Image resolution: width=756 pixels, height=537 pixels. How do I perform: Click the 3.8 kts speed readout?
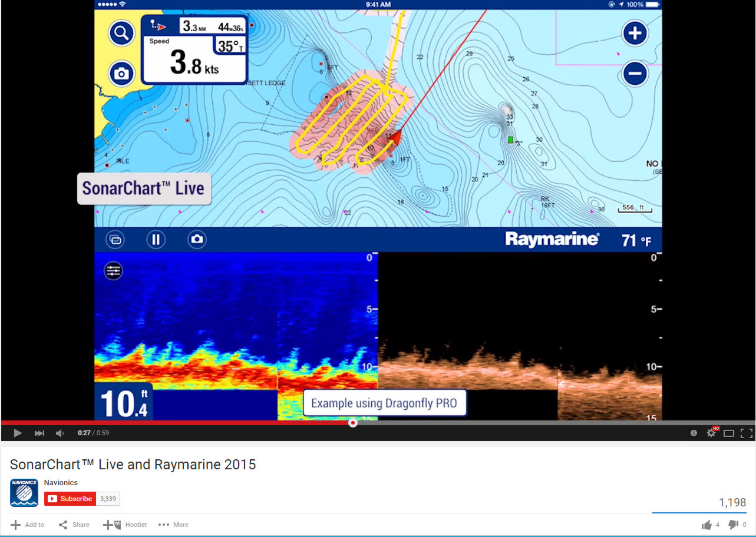[x=194, y=62]
